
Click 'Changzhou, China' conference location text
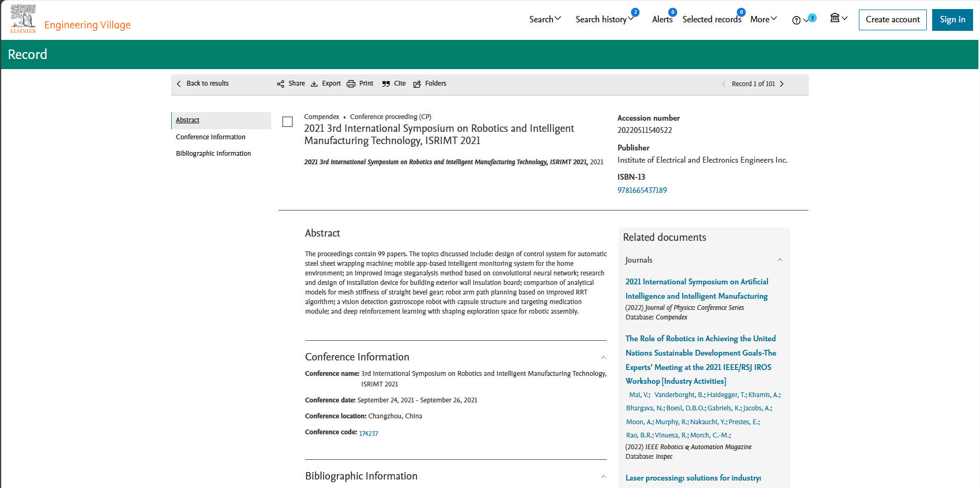(x=395, y=416)
